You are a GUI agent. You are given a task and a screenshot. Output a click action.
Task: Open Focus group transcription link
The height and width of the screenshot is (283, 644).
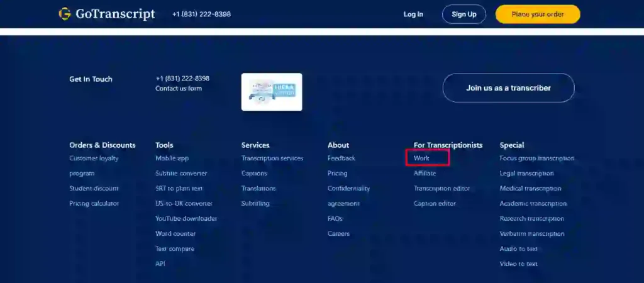click(x=537, y=158)
